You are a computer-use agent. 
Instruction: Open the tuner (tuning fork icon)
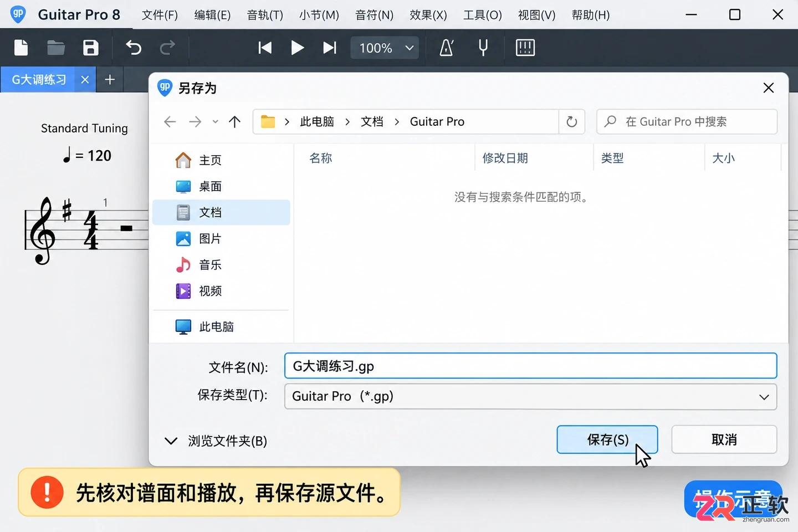[x=483, y=48]
